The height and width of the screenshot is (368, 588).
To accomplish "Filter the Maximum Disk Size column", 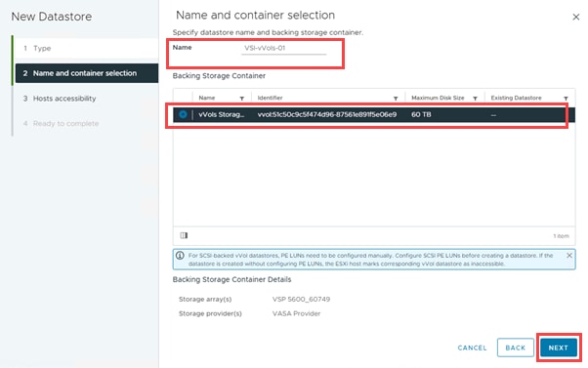I will (x=475, y=99).
